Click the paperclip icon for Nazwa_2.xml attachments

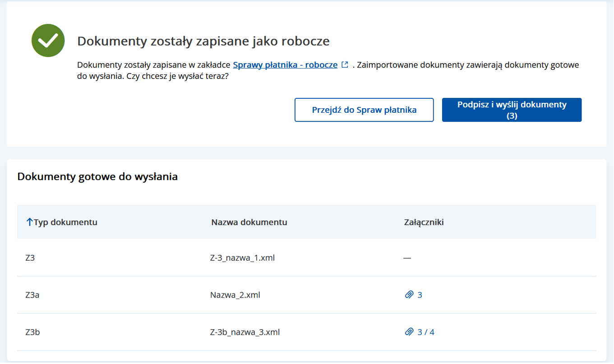pos(409,295)
